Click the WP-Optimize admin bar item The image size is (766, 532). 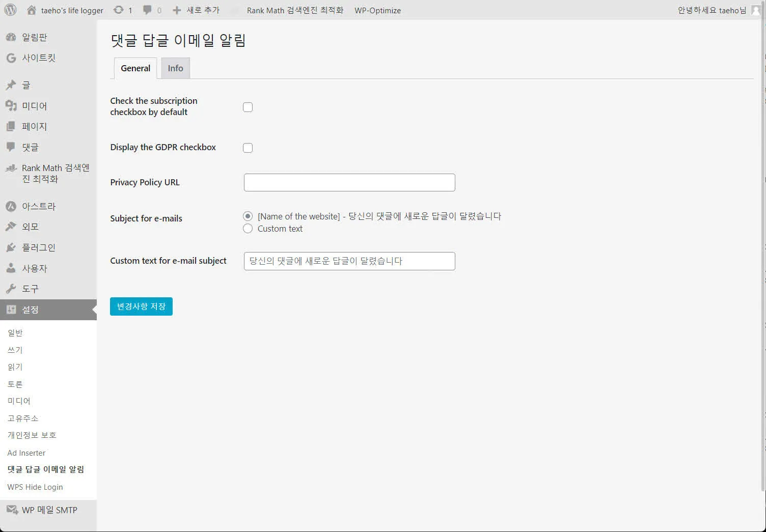(x=377, y=10)
